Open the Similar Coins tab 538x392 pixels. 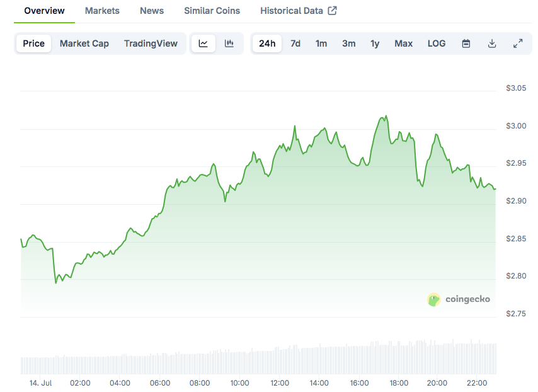212,11
